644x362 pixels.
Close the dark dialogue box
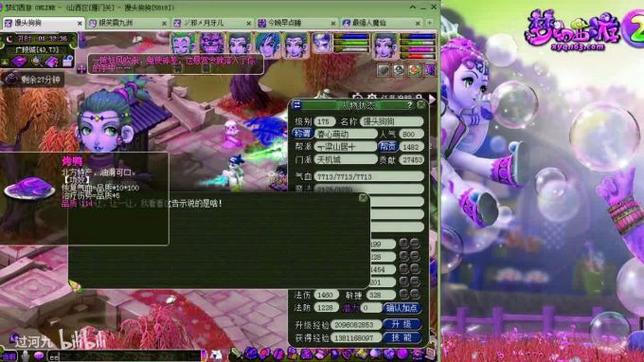coord(363,198)
